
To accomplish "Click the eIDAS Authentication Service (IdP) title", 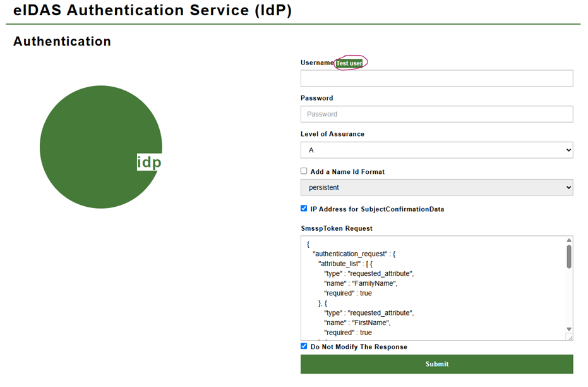I will (x=153, y=10).
